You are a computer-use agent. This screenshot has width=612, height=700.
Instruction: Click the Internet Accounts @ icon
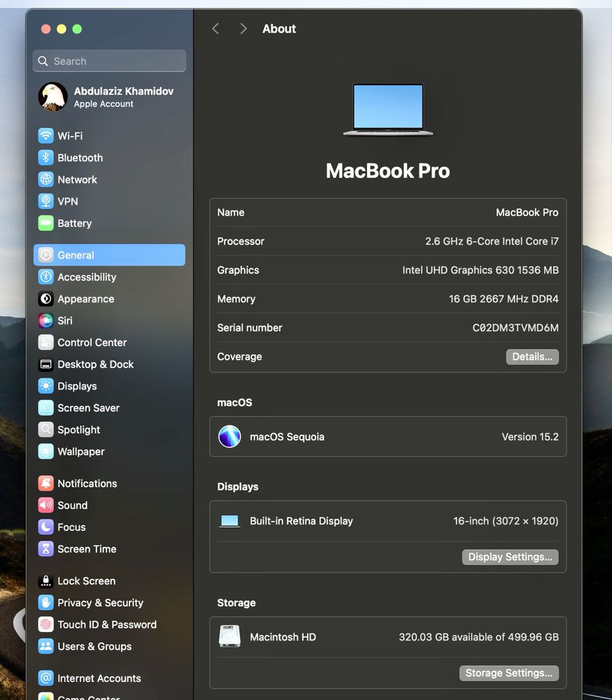(x=45, y=678)
